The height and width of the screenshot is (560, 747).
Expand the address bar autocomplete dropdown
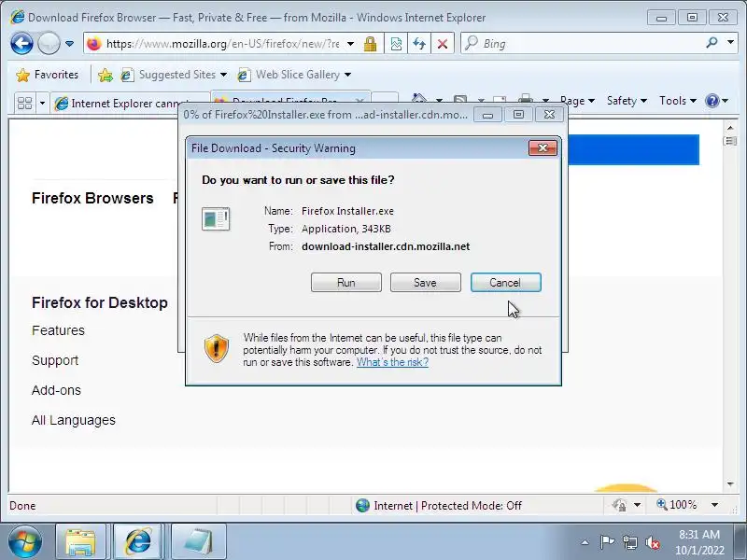tap(351, 44)
